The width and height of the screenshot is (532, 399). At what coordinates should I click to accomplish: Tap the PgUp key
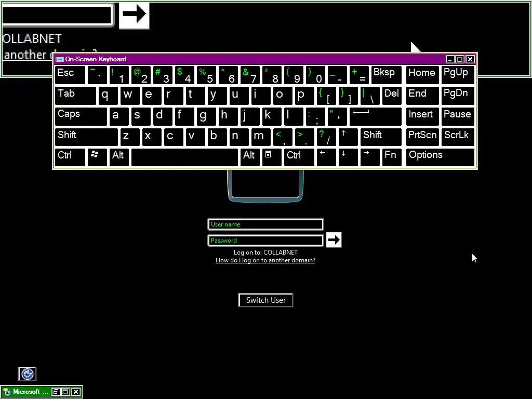[458, 75]
